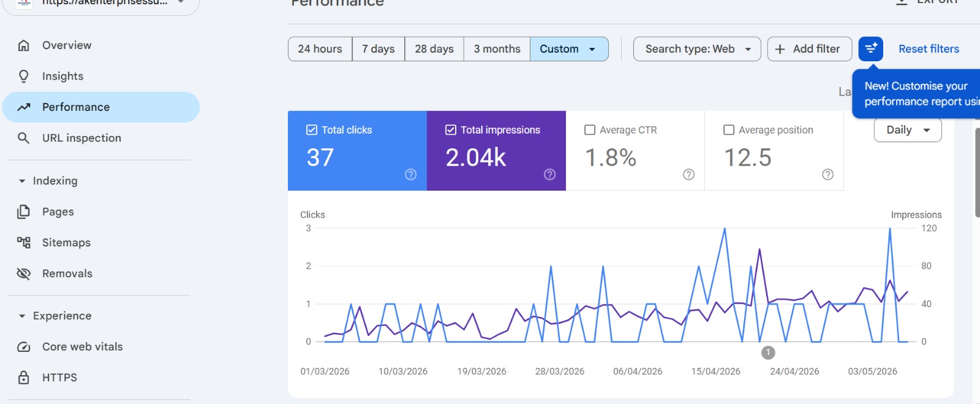This screenshot has height=404, width=980.
Task: Click Reset filters link
Action: (929, 49)
